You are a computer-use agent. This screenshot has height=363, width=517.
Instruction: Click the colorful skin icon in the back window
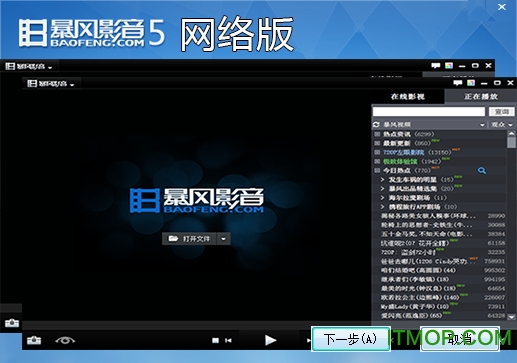coord(449,66)
